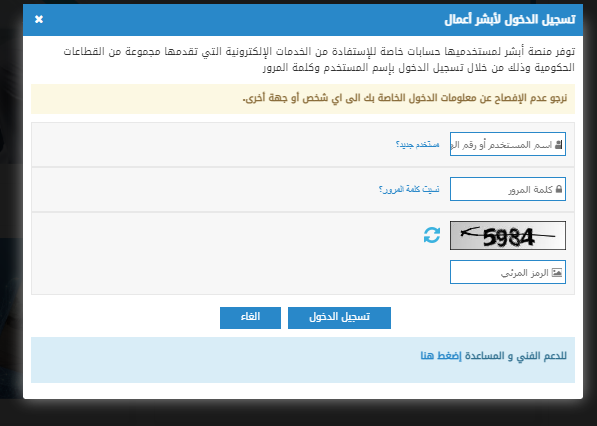Close the أبشر أعمال login dialog

point(39,19)
